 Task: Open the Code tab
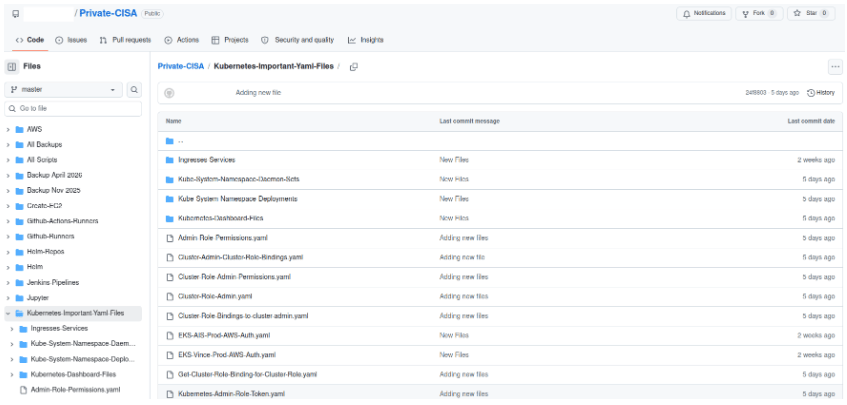tap(30, 40)
